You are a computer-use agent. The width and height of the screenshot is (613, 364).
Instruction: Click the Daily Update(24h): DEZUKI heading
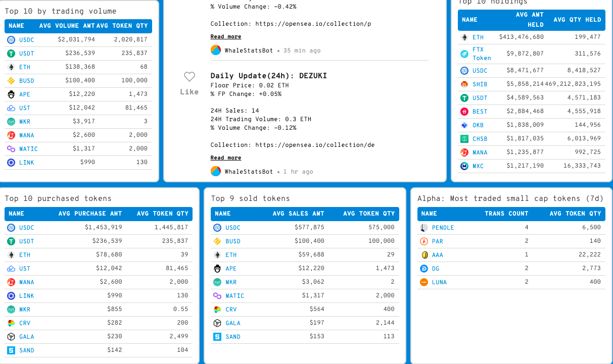click(x=269, y=76)
